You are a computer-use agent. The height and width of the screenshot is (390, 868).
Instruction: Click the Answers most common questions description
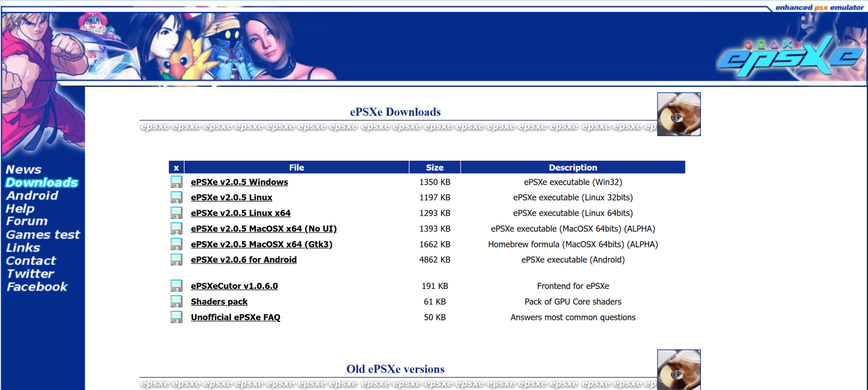click(x=573, y=317)
